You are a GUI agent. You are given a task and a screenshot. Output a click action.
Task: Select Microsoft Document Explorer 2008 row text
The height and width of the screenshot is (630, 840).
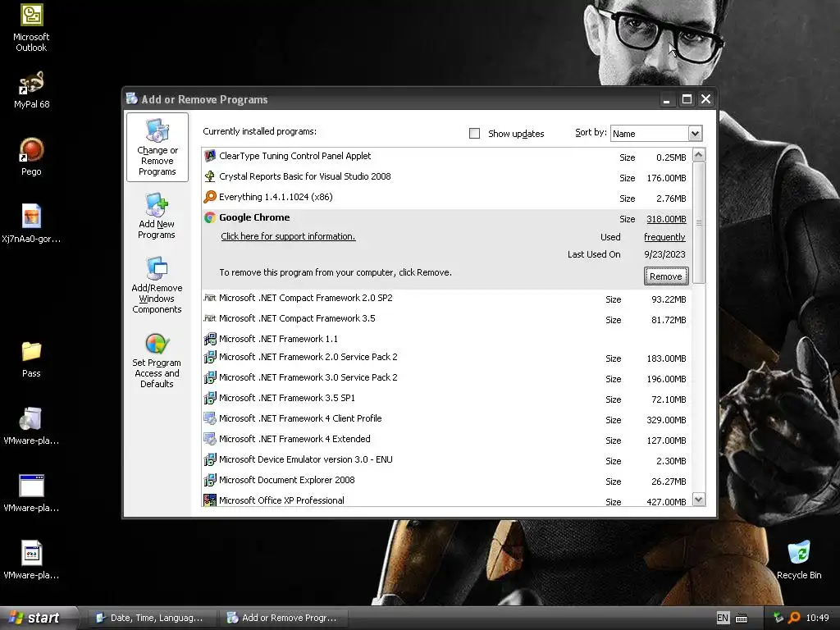coord(287,480)
